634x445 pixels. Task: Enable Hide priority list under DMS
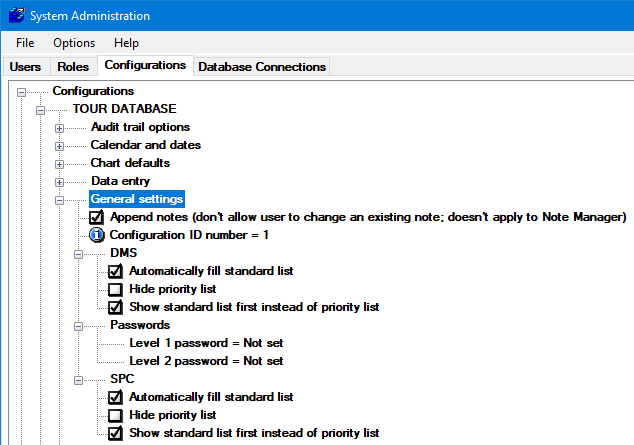click(116, 289)
